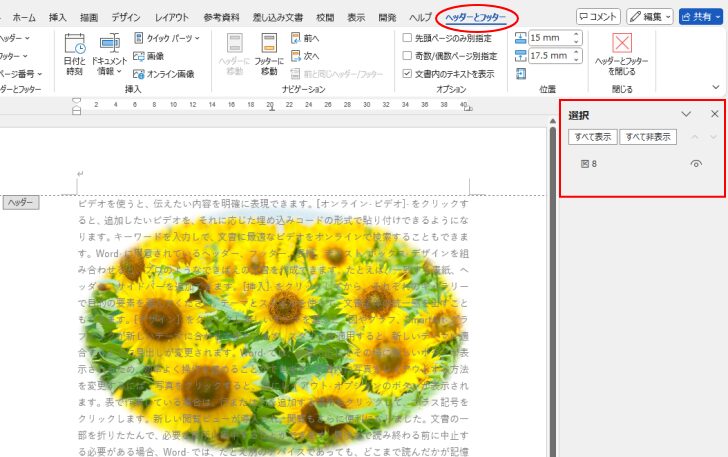Viewport: 728px width, 457px height.
Task: Open the ホーム tab
Action: pos(24,18)
